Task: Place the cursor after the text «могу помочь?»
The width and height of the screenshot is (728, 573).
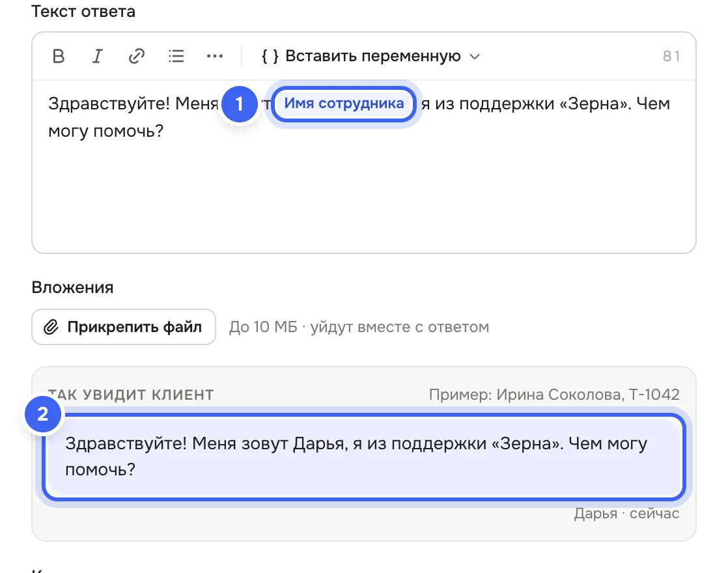Action: (x=164, y=132)
